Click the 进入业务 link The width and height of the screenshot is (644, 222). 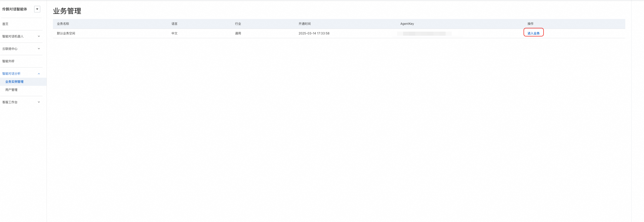tap(533, 33)
